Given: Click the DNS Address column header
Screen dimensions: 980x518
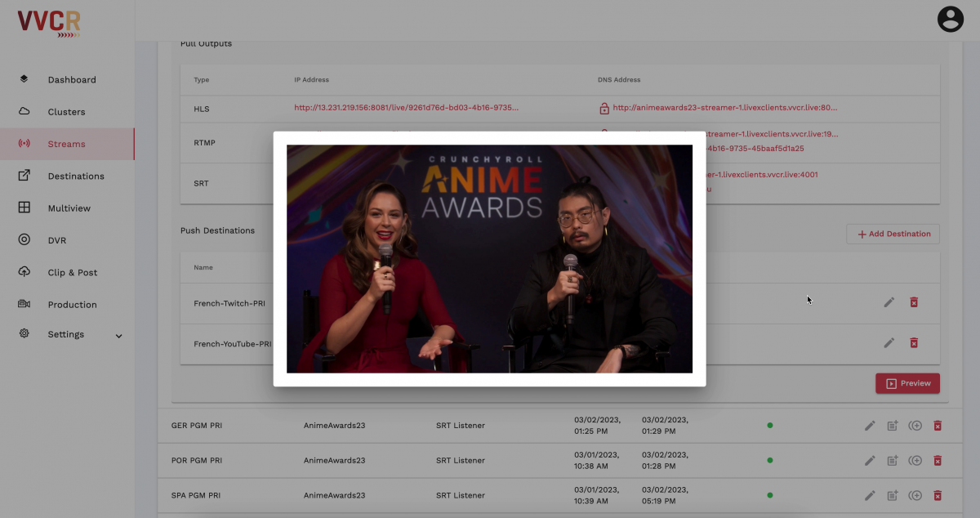Looking at the screenshot, I should click(x=619, y=80).
